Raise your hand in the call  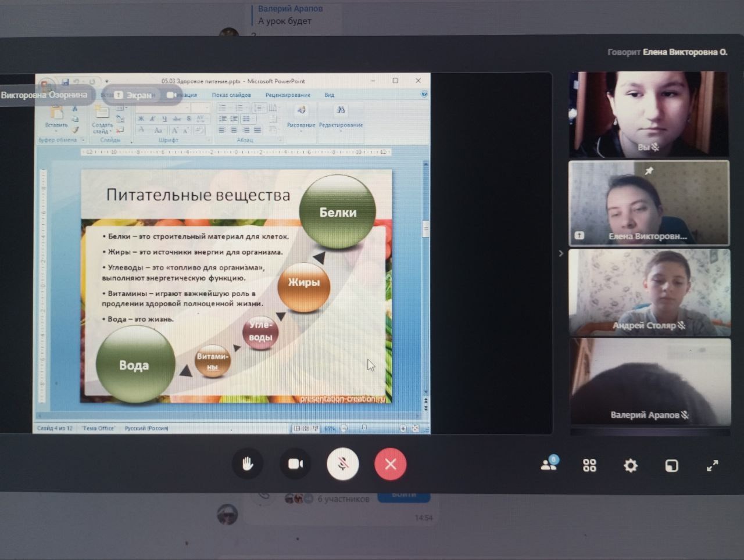[248, 464]
